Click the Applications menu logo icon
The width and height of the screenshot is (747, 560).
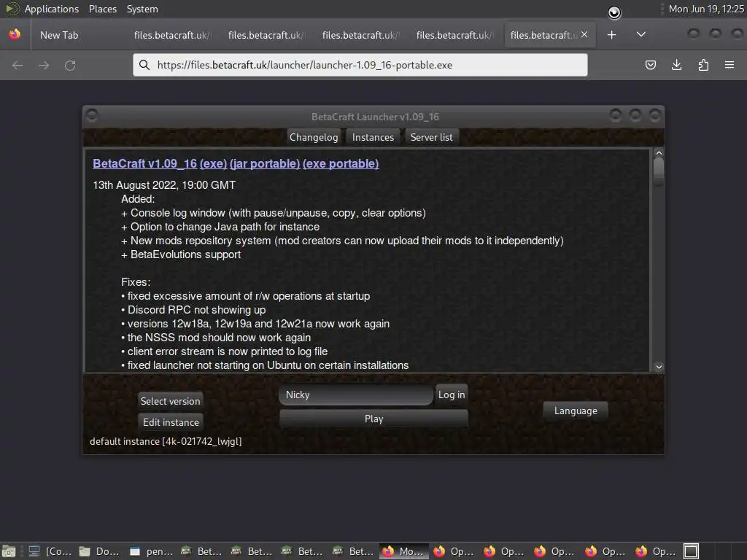point(12,9)
